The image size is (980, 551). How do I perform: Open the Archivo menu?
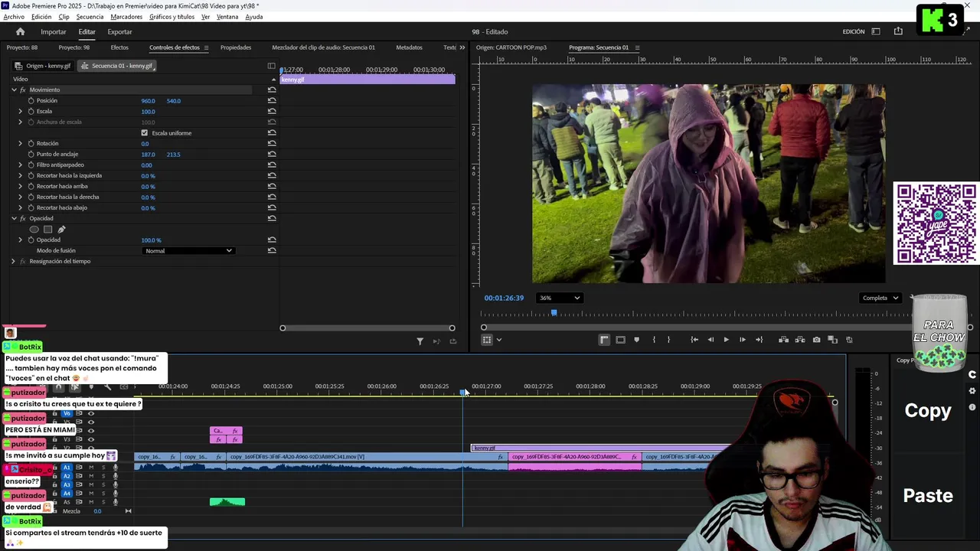tap(14, 17)
